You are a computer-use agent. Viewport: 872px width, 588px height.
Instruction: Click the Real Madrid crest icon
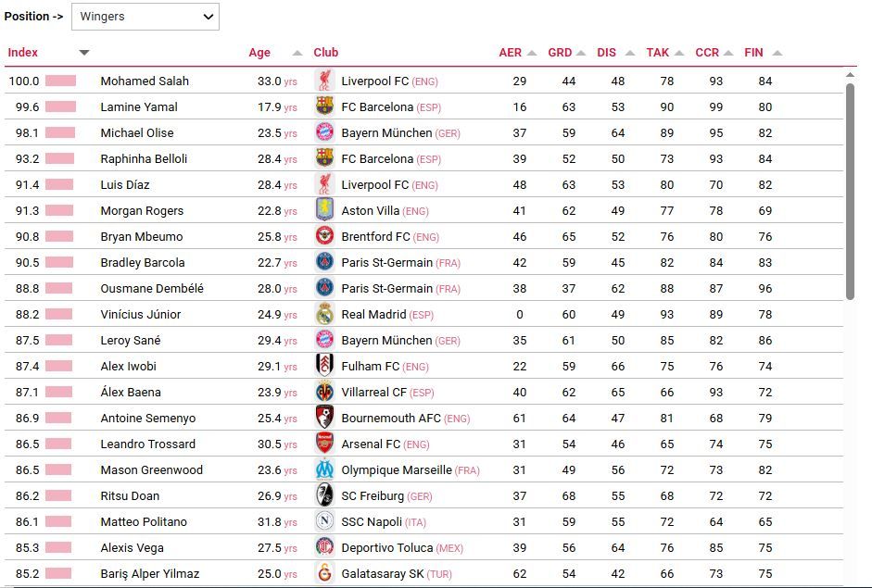(x=324, y=314)
